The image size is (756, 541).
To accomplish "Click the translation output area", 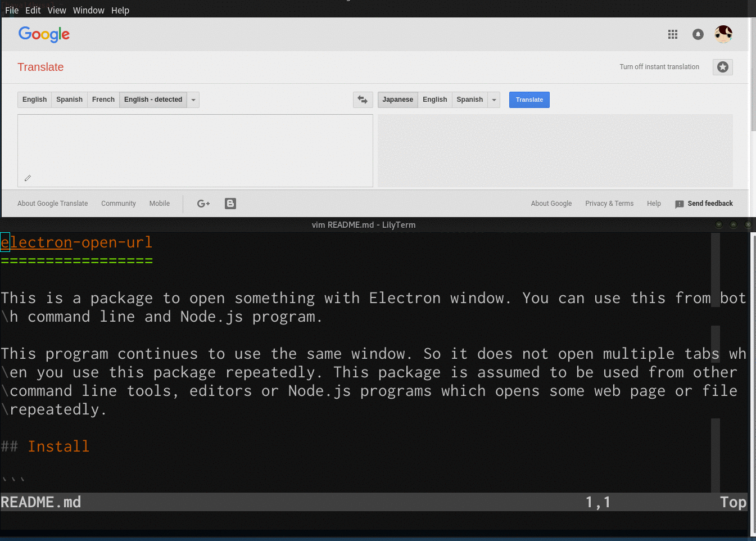I will point(555,151).
